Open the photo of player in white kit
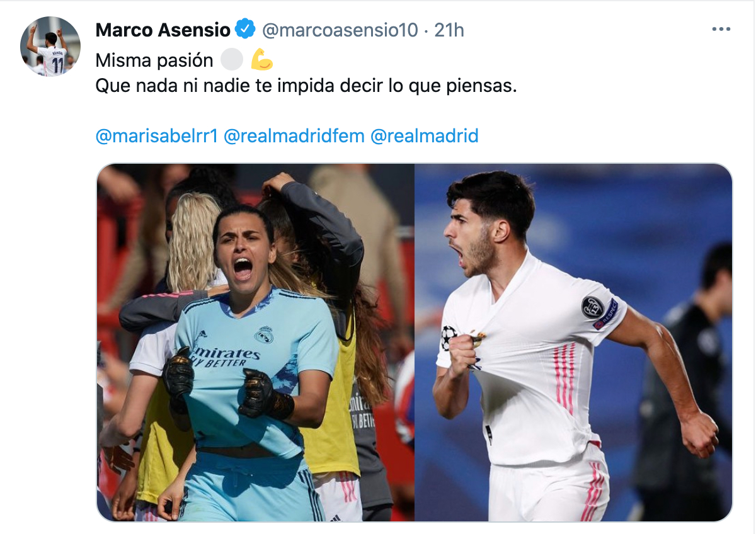This screenshot has width=756, height=534. pyautogui.click(x=573, y=343)
